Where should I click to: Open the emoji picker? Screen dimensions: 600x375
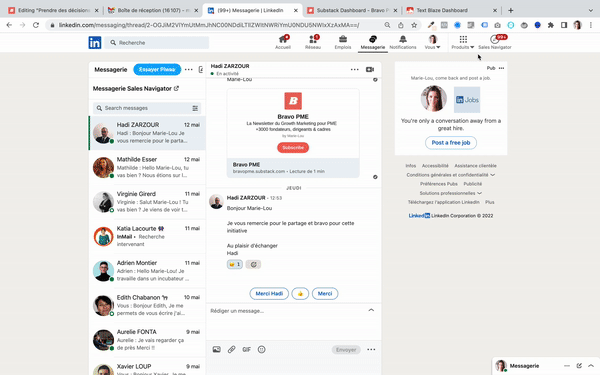pyautogui.click(x=261, y=349)
